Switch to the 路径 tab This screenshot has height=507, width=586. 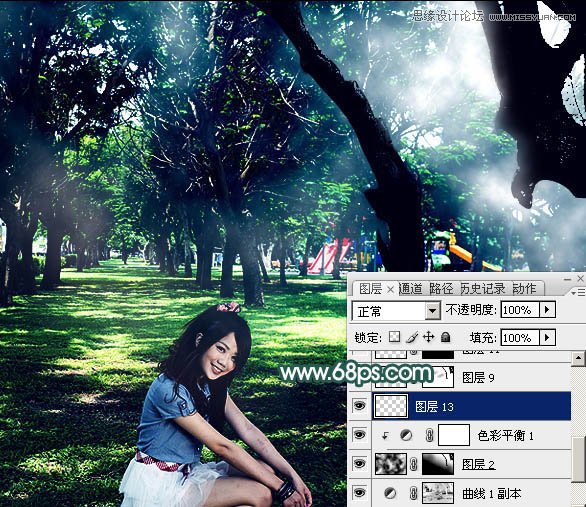click(441, 289)
